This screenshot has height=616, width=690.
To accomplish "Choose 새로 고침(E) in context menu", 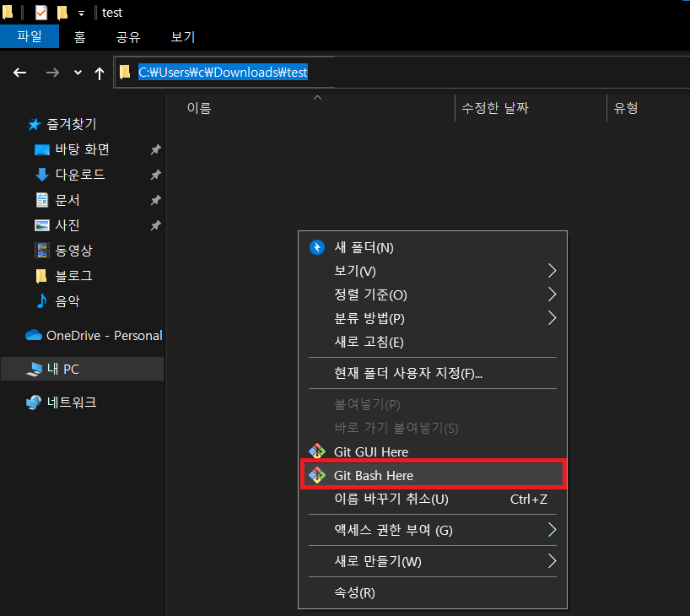I will 433,342.
